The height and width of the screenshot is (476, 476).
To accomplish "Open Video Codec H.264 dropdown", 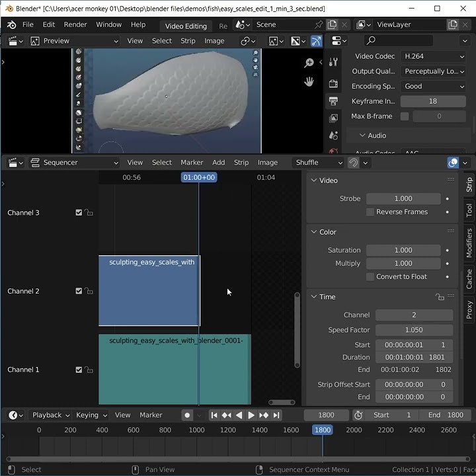I will 433,56.
